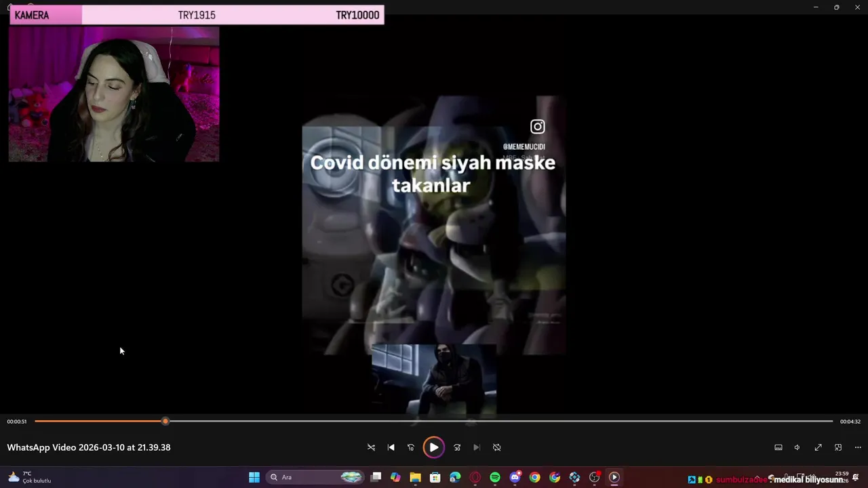Click the TRY10000 goal value
This screenshot has height=488, width=868.
pos(357,15)
